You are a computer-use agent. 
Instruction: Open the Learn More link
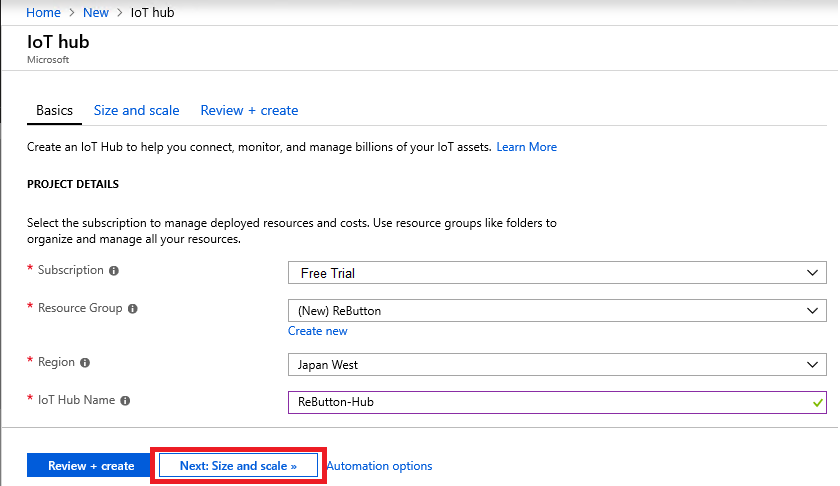click(x=527, y=147)
